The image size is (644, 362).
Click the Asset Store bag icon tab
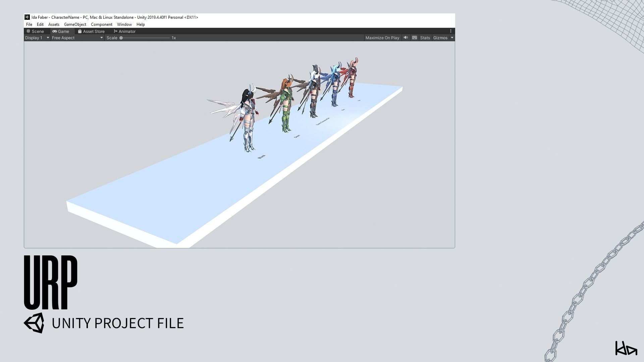80,32
